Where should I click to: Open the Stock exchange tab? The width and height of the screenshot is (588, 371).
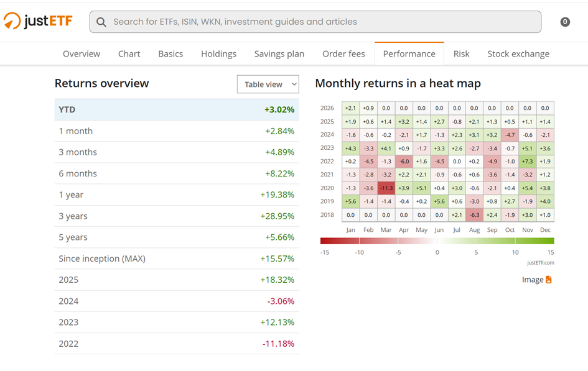[x=518, y=54]
